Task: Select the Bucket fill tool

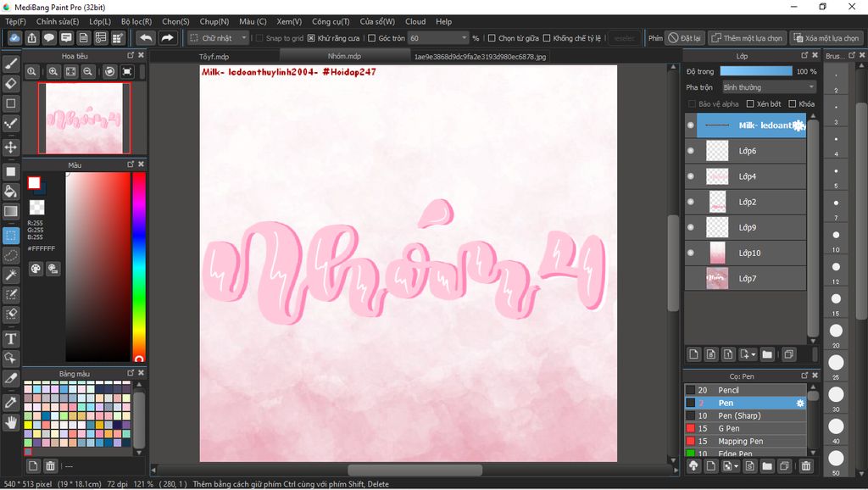Action: click(x=10, y=192)
